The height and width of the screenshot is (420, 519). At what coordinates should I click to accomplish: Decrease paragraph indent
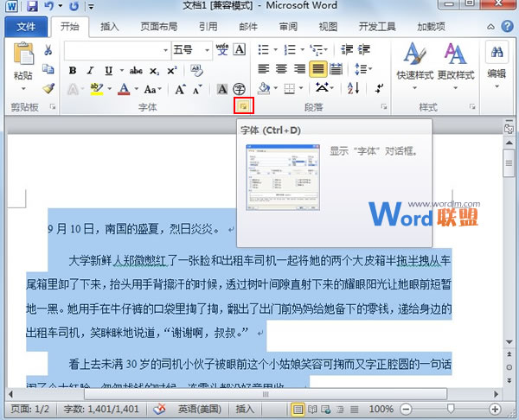[x=347, y=49]
